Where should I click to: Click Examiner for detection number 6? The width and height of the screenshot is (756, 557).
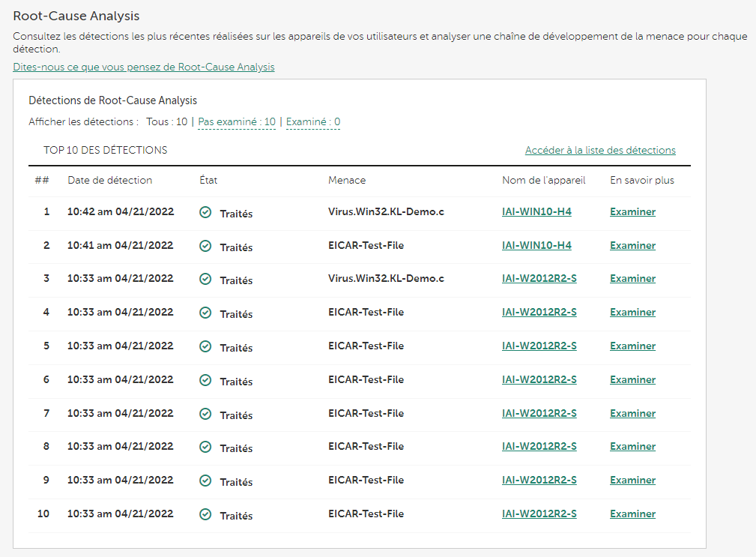(x=632, y=380)
